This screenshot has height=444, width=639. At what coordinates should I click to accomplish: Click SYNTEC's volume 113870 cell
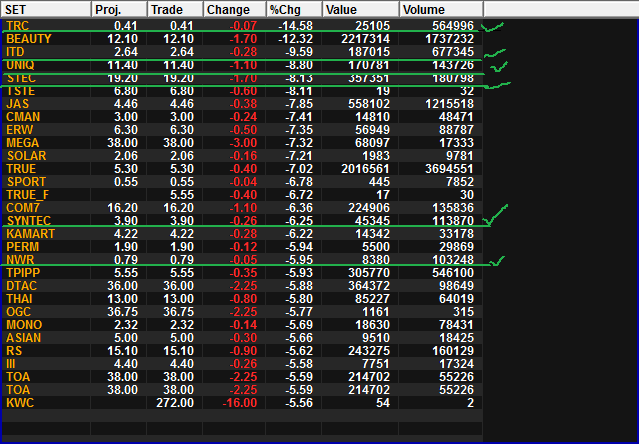tap(453, 221)
